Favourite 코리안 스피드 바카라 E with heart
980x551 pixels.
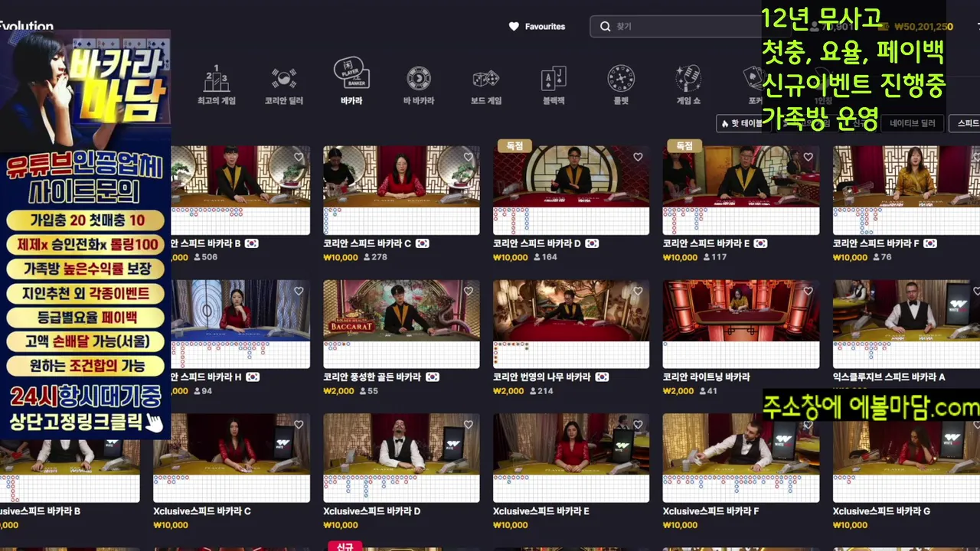808,157
